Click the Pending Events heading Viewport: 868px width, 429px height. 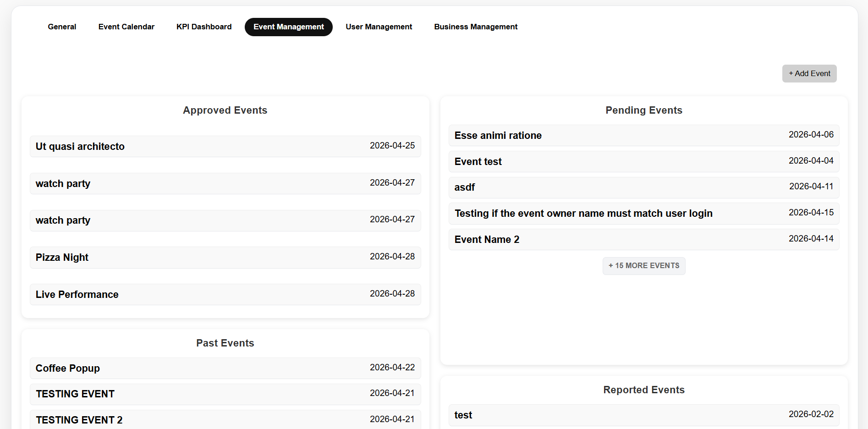point(644,110)
